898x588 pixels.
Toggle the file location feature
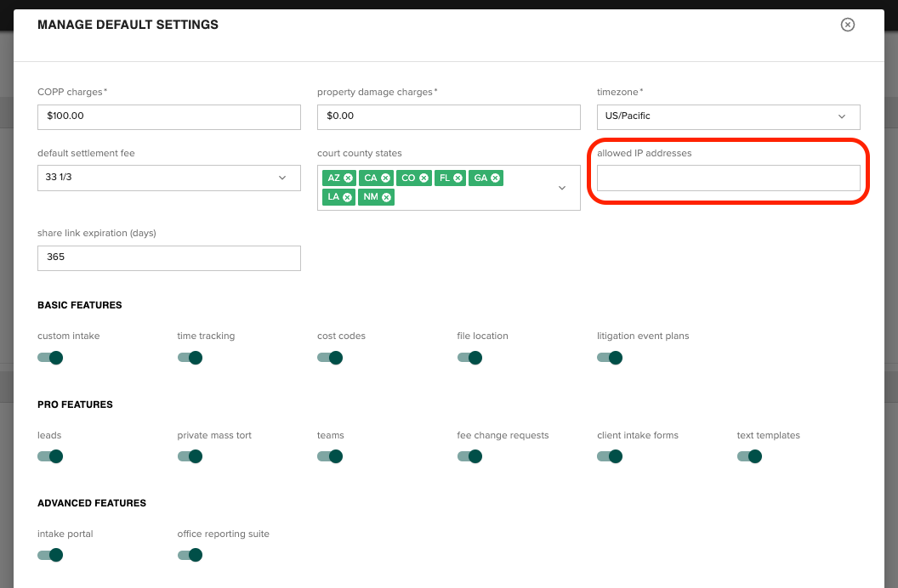469,358
